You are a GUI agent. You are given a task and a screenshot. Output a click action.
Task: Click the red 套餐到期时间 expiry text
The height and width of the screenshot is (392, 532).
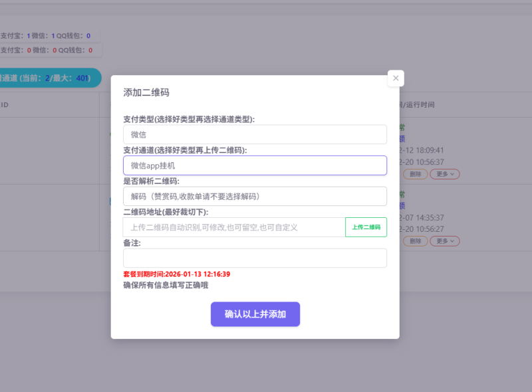(176, 274)
